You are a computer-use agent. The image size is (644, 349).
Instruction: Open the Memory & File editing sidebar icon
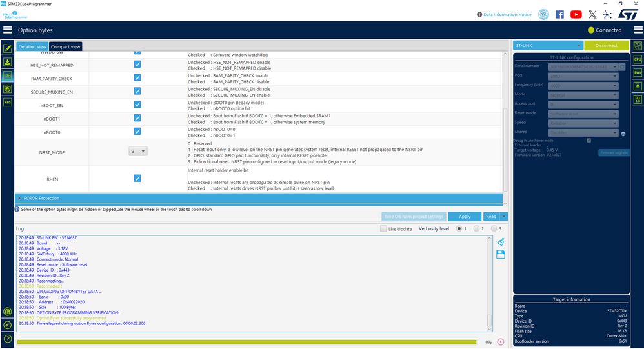point(7,48)
